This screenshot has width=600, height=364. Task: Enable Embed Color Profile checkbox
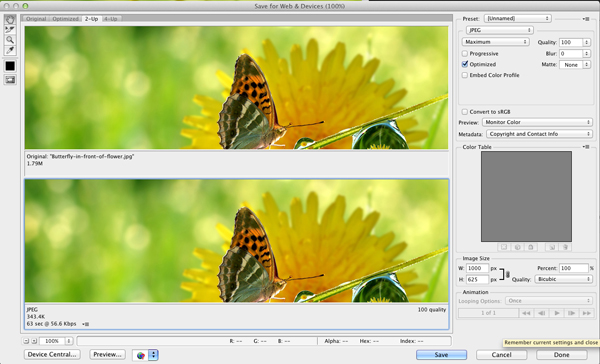465,75
